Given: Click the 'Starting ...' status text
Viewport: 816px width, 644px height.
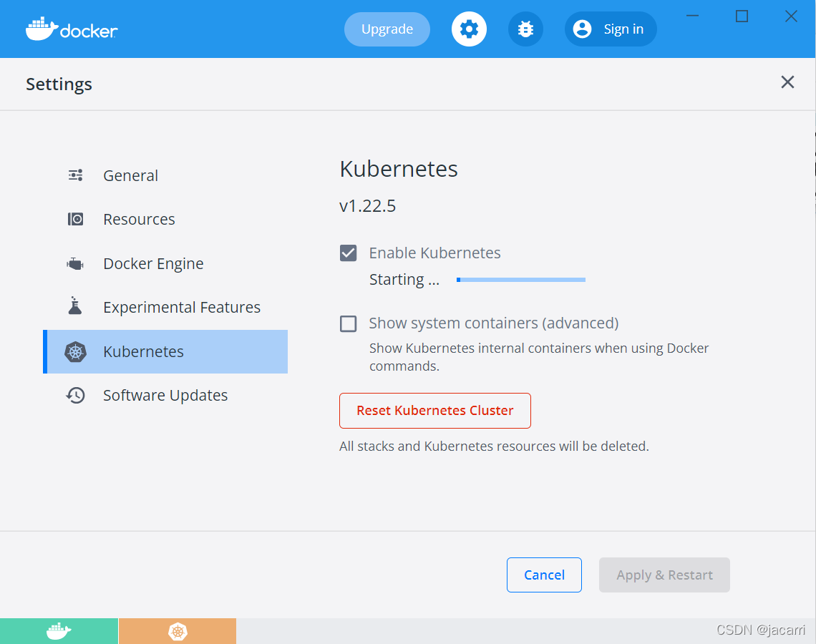Looking at the screenshot, I should click(x=404, y=280).
